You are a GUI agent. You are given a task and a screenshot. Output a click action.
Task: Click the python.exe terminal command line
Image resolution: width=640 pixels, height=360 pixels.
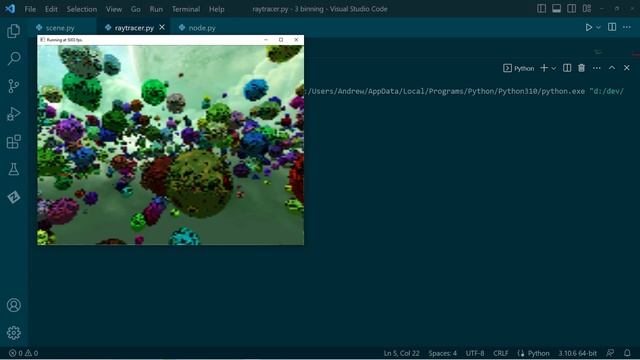[x=464, y=91]
